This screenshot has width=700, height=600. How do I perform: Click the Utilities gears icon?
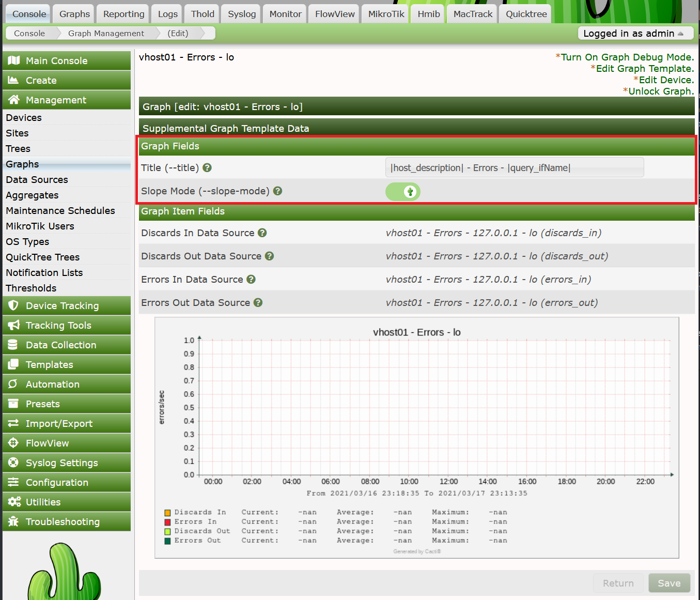(14, 502)
